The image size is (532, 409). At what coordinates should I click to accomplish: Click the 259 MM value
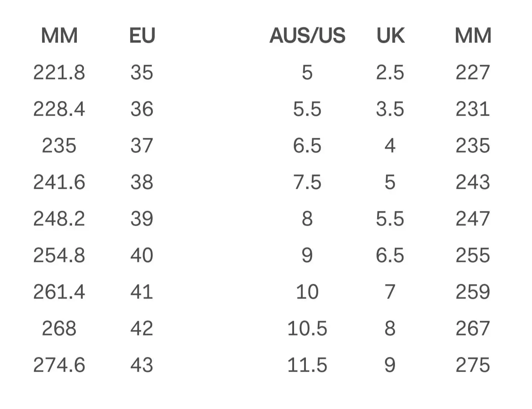(x=473, y=292)
